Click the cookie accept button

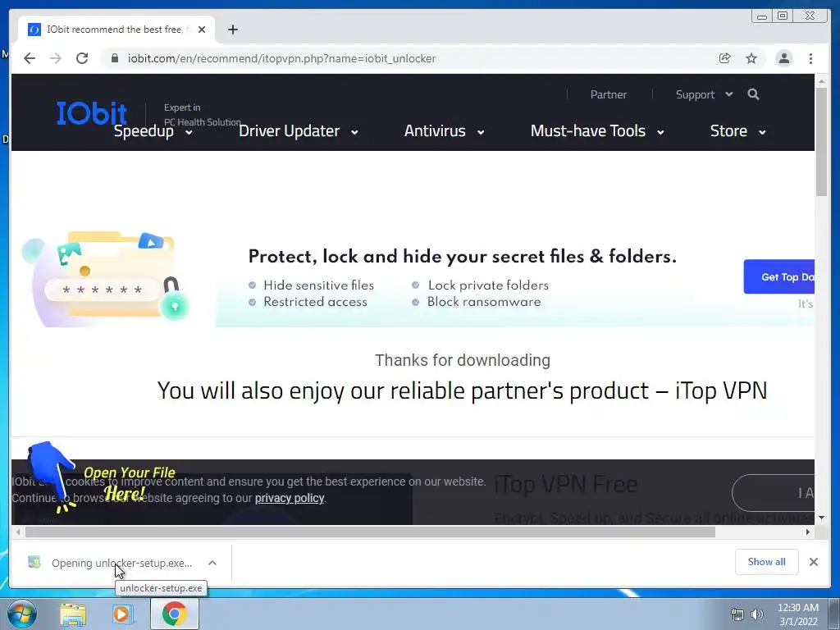[773, 493]
